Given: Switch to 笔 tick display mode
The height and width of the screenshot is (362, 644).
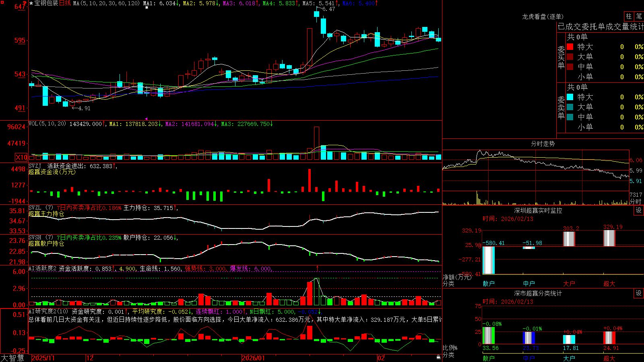Looking at the screenshot, I should tap(639, 16).
